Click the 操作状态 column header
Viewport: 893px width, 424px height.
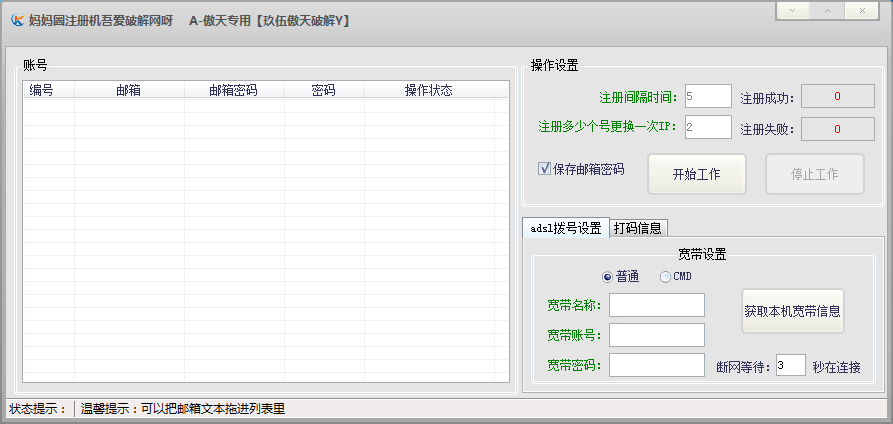tap(428, 91)
